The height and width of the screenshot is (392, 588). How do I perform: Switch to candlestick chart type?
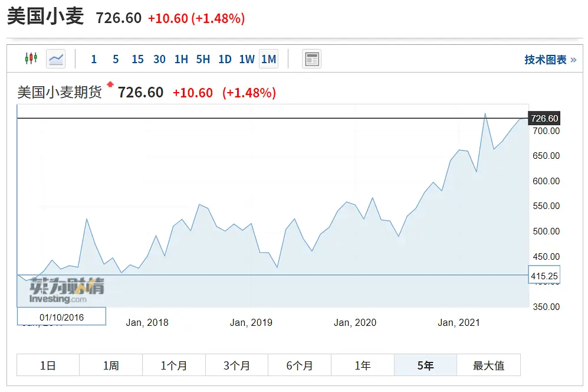coord(31,58)
